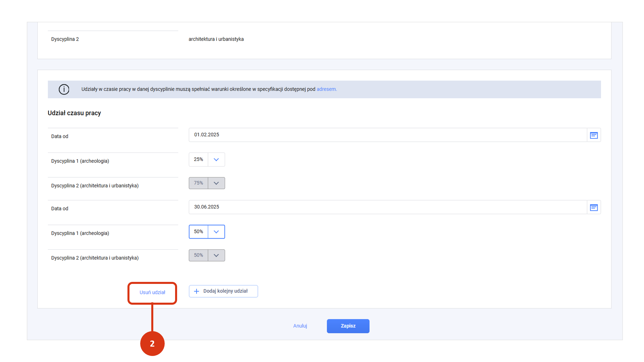Open the adresem specification link
This screenshot has height=362, width=644.
[x=327, y=89]
